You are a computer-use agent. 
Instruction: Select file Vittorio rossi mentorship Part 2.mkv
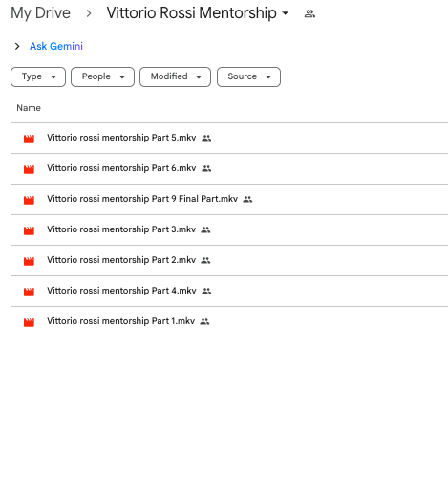pyautogui.click(x=121, y=260)
